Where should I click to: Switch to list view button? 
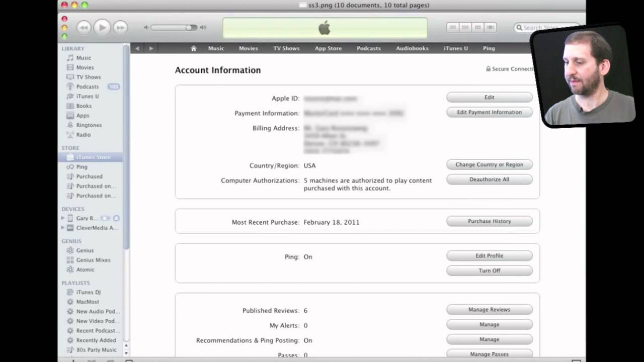(453, 28)
